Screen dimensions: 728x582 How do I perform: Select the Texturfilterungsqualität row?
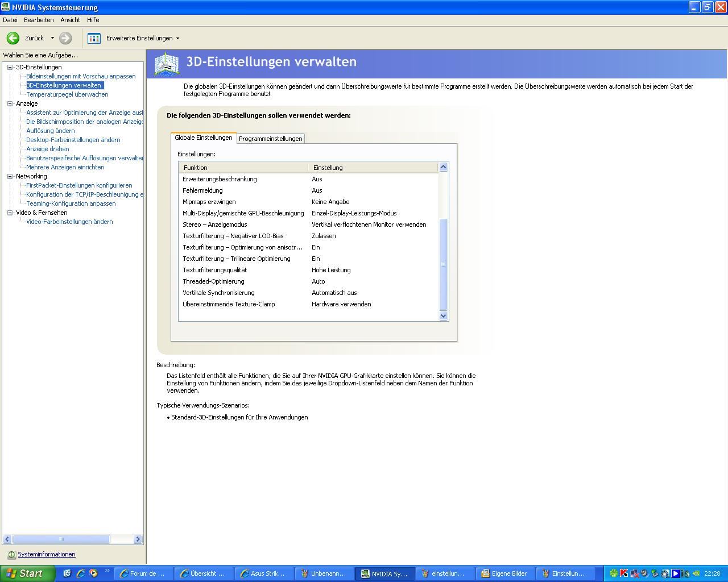click(309, 270)
